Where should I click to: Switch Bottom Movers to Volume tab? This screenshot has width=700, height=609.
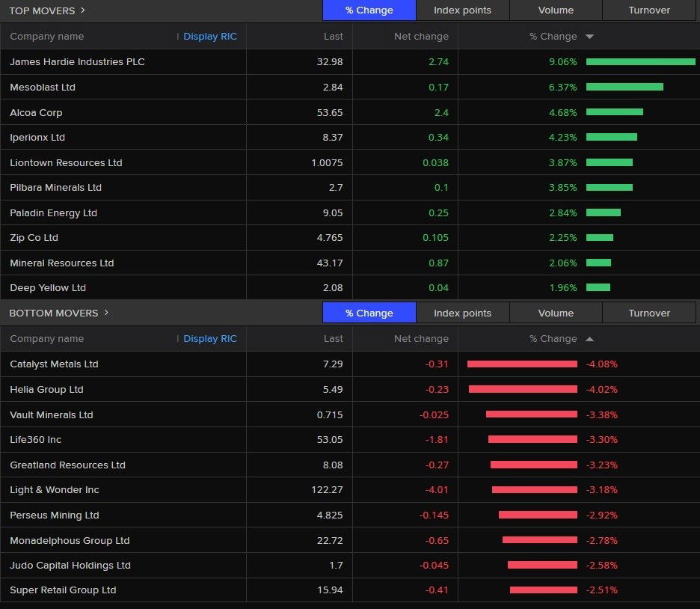tap(556, 313)
